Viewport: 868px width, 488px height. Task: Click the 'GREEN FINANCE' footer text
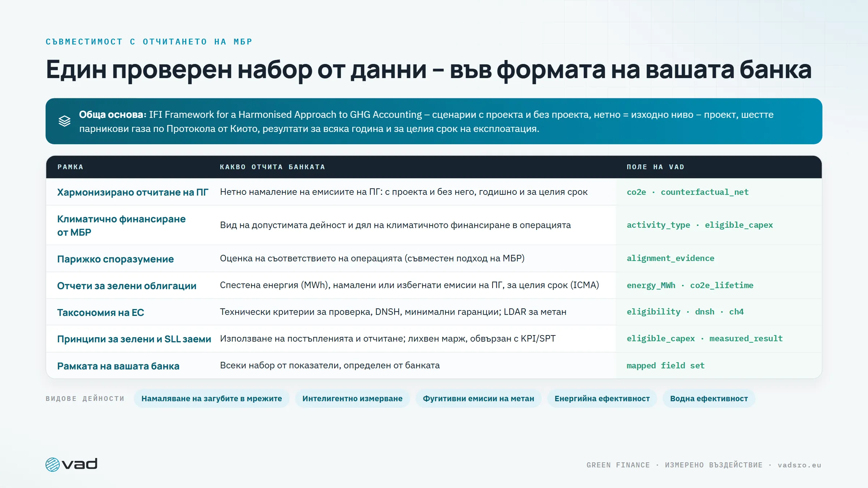tap(618, 465)
